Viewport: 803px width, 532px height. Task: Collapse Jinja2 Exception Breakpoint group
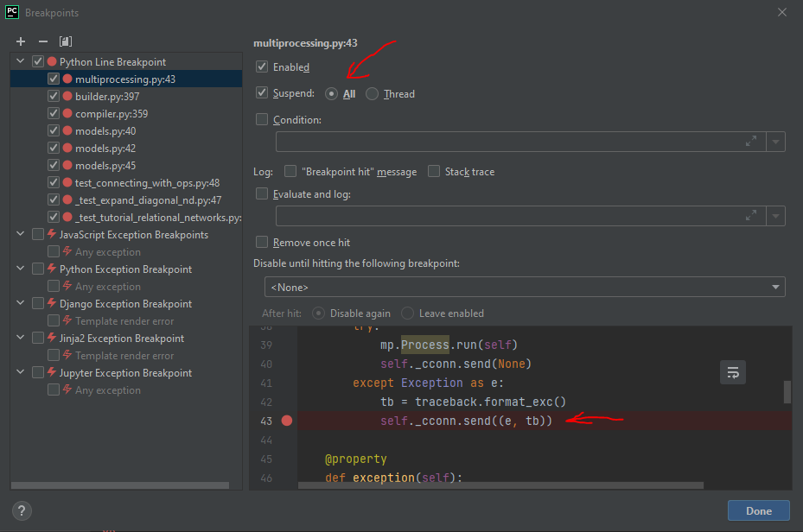[x=21, y=337]
